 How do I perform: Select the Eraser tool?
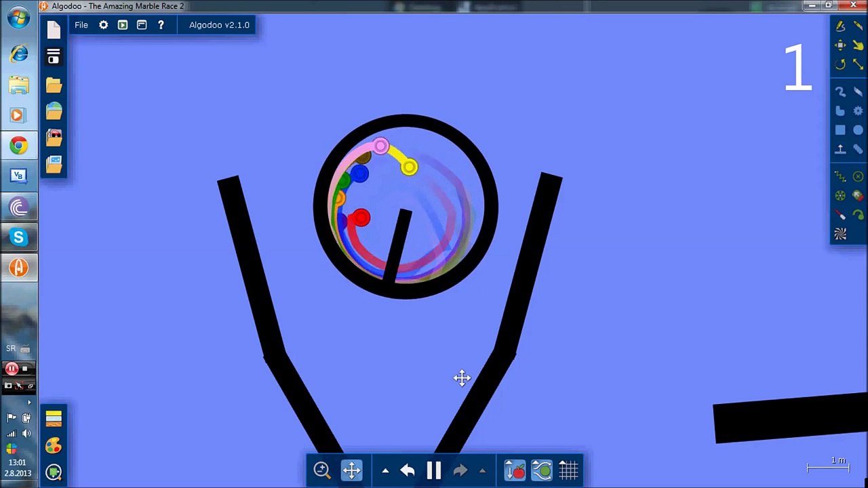point(858,91)
